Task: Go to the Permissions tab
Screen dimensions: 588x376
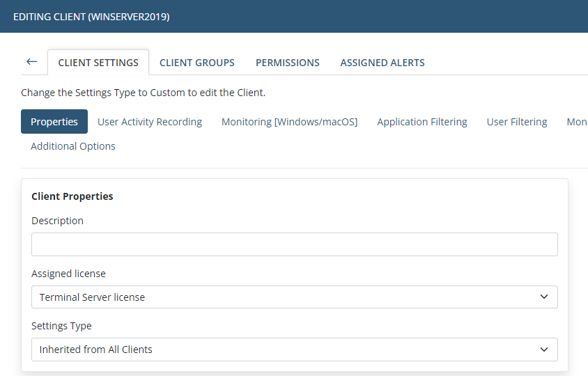Action: coord(287,63)
